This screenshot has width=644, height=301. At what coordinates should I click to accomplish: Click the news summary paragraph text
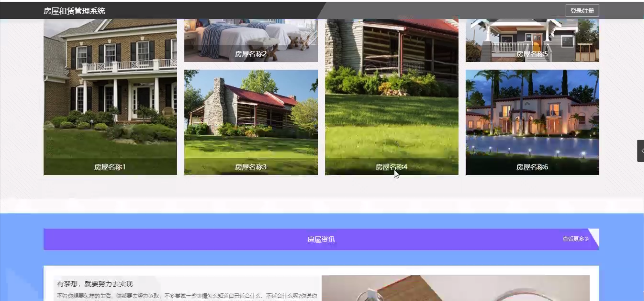[x=187, y=296]
